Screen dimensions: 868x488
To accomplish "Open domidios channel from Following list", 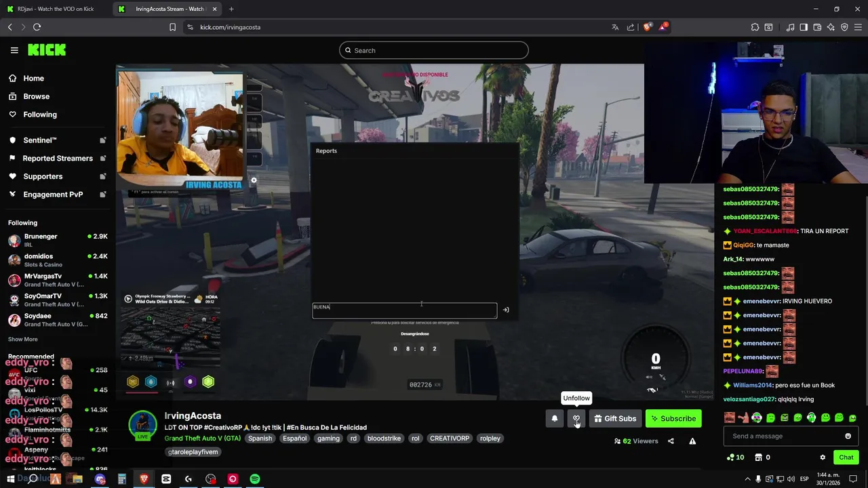I will [58, 260].
